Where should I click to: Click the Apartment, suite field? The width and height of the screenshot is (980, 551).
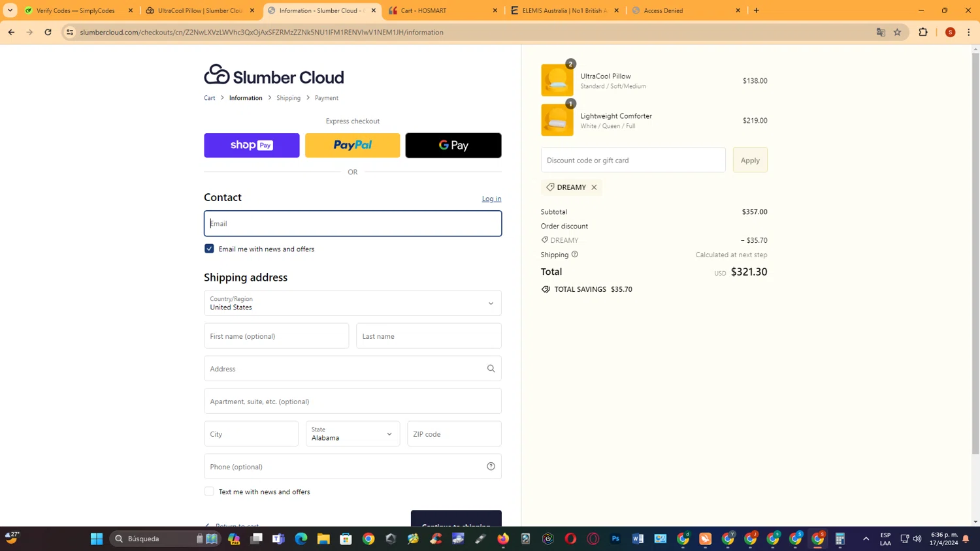tap(353, 401)
